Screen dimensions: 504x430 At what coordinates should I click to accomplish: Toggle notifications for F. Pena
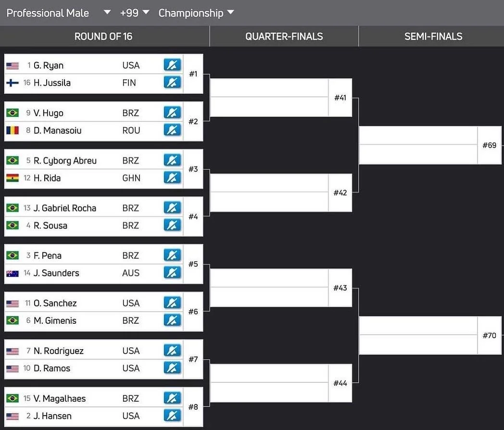(x=172, y=255)
